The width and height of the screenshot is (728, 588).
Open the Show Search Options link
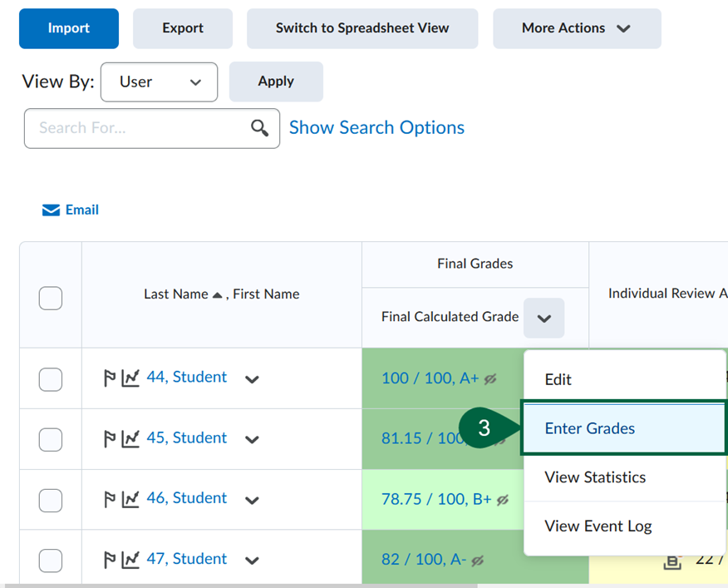pos(376,128)
